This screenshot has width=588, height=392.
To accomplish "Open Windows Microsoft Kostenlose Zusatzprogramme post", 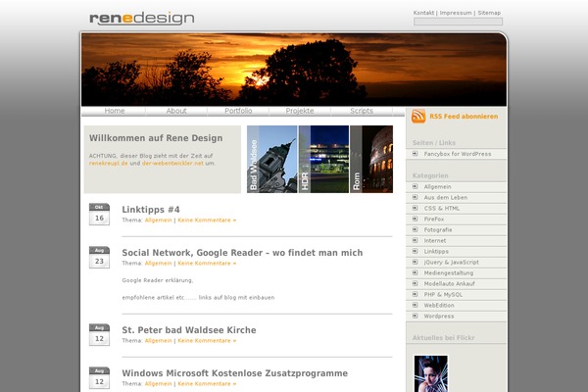I will tap(235, 373).
